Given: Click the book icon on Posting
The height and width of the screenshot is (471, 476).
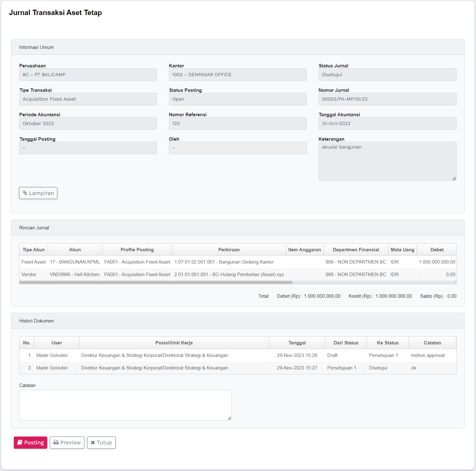Looking at the screenshot, I should [20, 442].
